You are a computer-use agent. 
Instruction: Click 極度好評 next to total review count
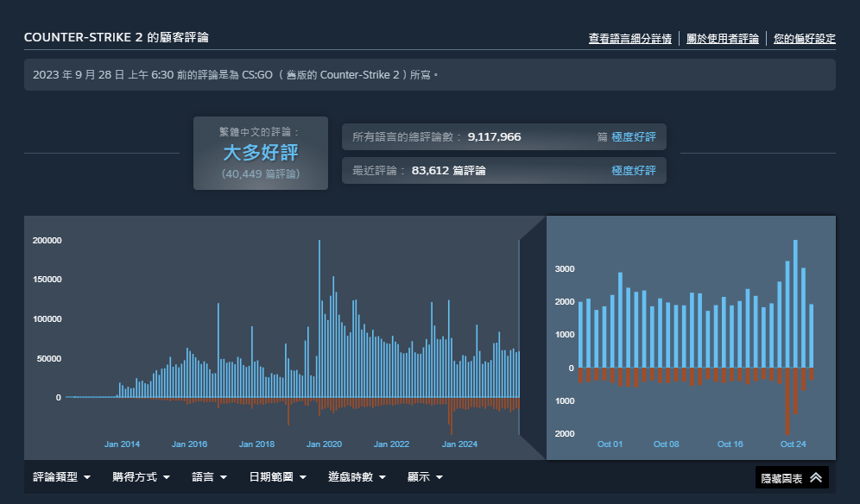coord(632,136)
